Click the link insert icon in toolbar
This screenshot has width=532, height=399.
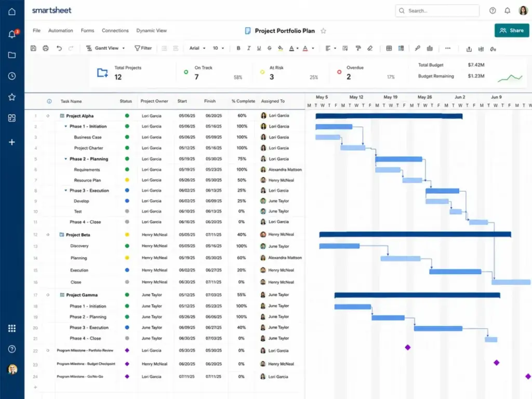coord(418,48)
